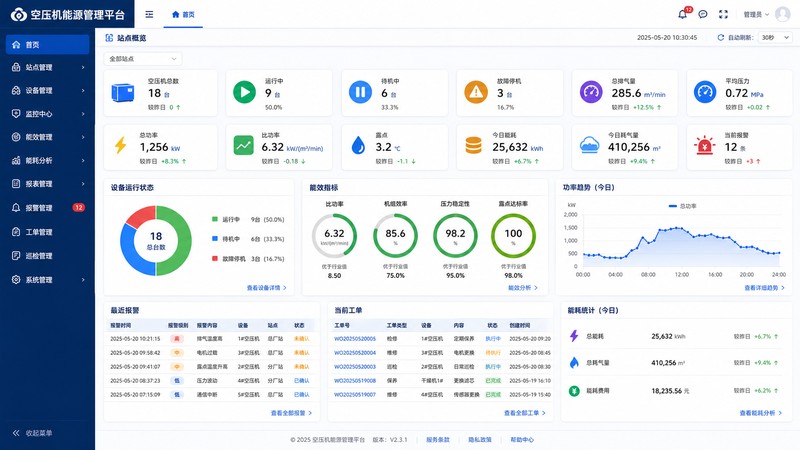This screenshot has width=800, height=450.
Task: Click the auto-refresh circular arrow icon
Action: tap(720, 38)
